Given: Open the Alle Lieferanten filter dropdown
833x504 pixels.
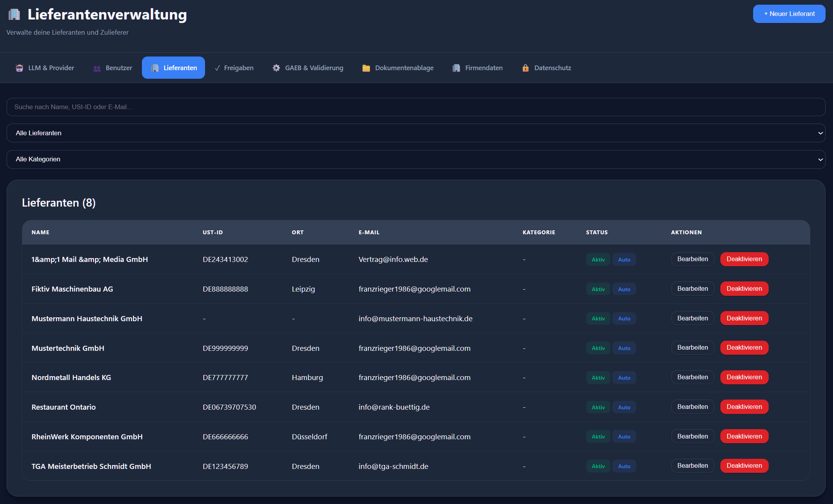Looking at the screenshot, I should [416, 133].
